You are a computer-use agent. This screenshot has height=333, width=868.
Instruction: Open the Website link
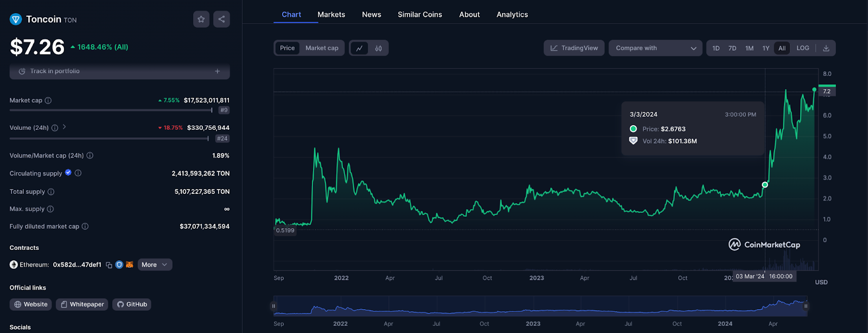point(31,304)
